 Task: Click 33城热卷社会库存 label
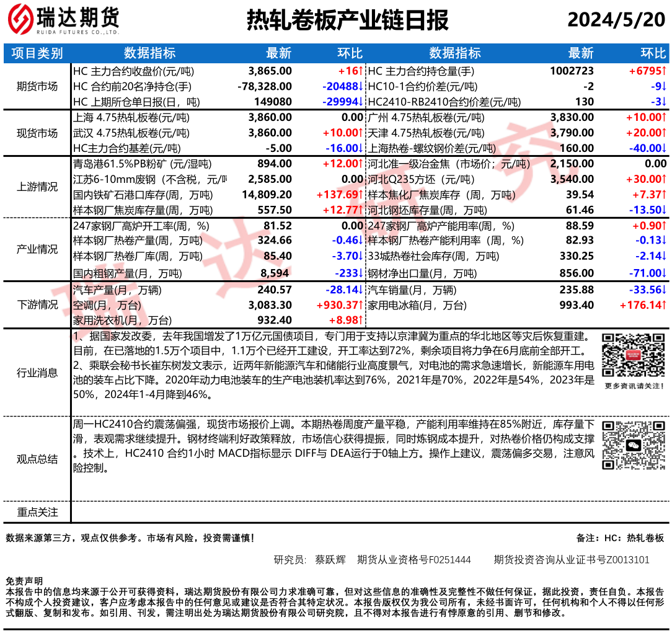[433, 256]
